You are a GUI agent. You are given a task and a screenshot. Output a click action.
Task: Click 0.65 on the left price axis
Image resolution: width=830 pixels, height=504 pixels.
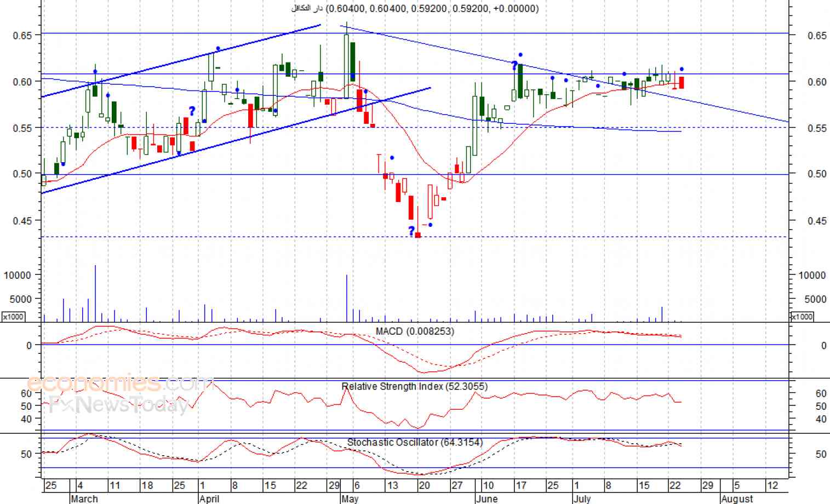(x=22, y=36)
